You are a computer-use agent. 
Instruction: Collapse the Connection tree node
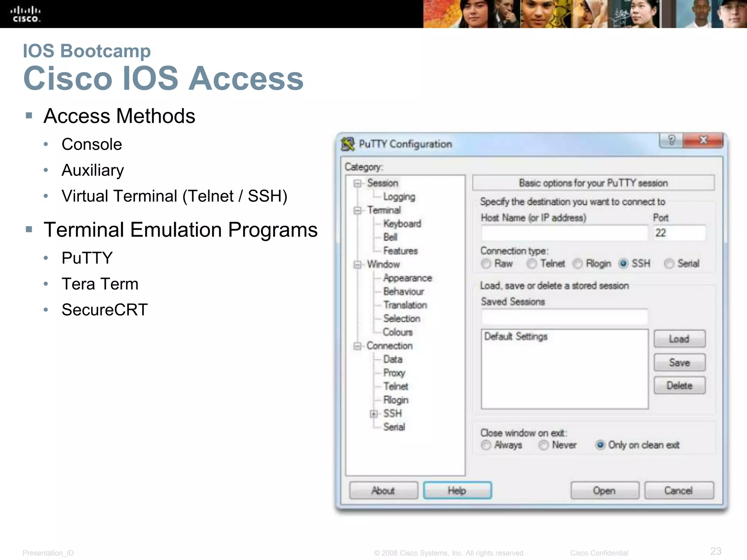(x=357, y=346)
